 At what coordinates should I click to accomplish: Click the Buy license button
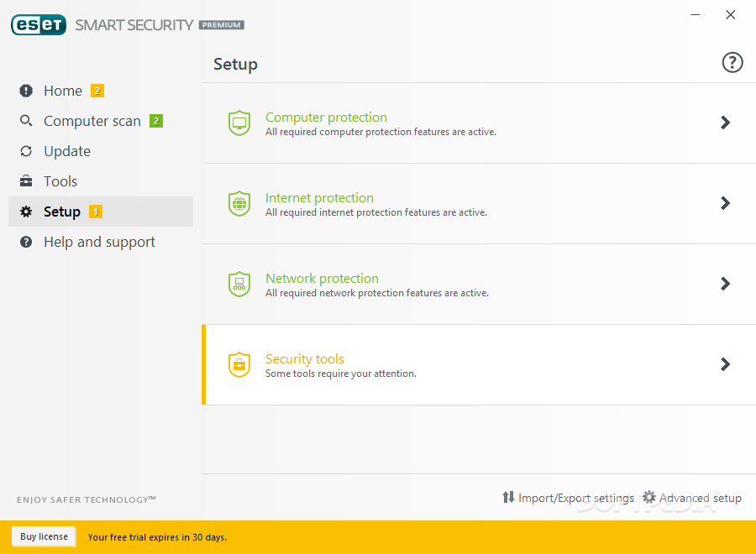[x=44, y=536]
